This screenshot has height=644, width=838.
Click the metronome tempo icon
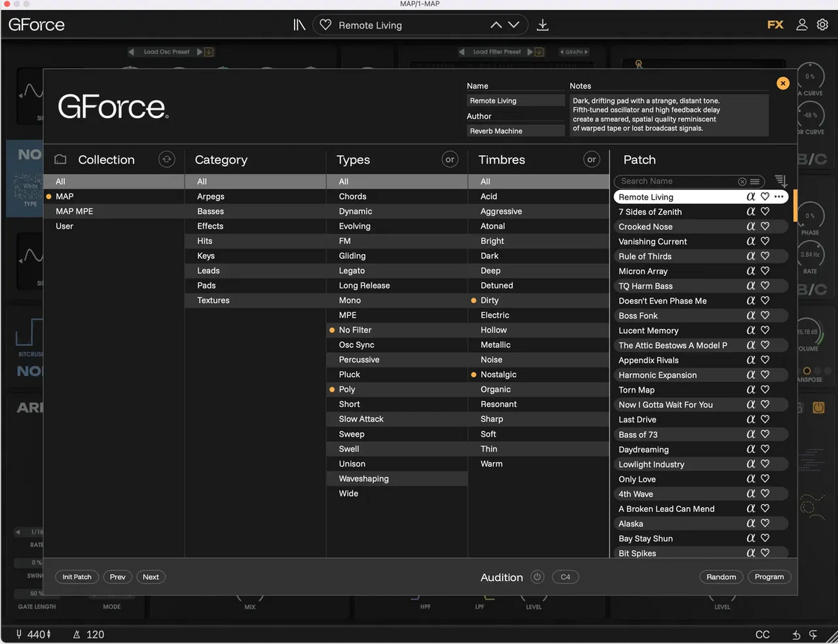pyautogui.click(x=77, y=634)
